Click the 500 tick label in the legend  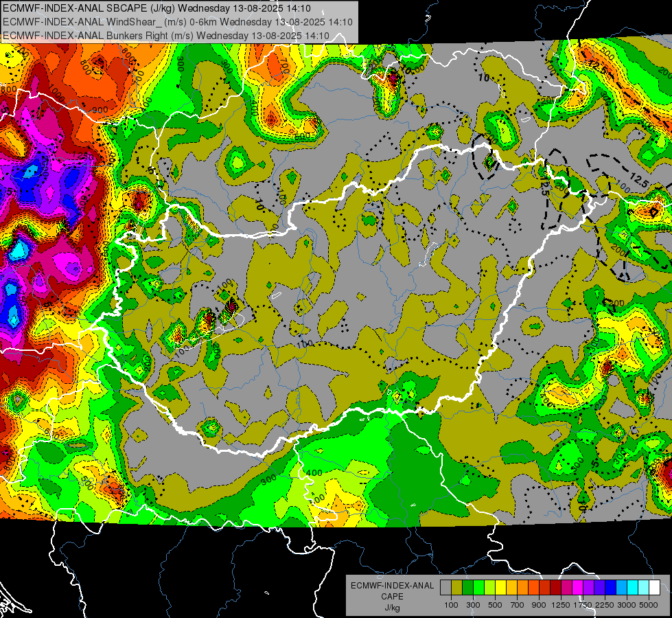pyautogui.click(x=495, y=605)
